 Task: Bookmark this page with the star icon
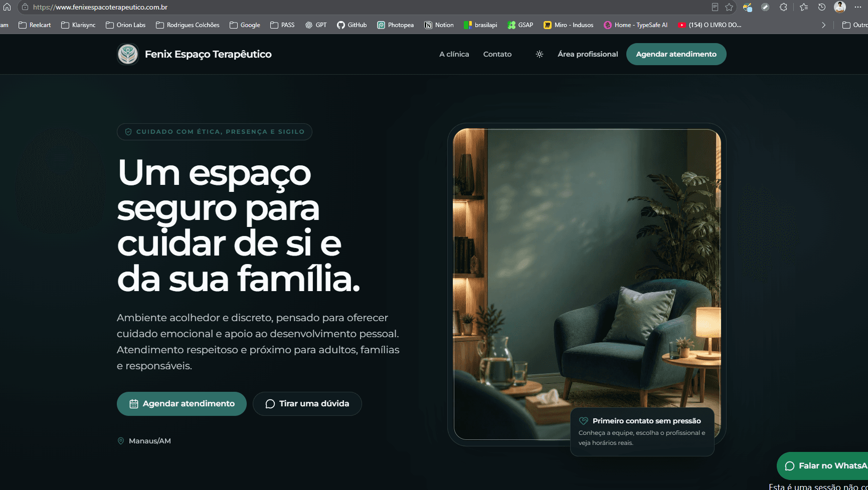729,7
